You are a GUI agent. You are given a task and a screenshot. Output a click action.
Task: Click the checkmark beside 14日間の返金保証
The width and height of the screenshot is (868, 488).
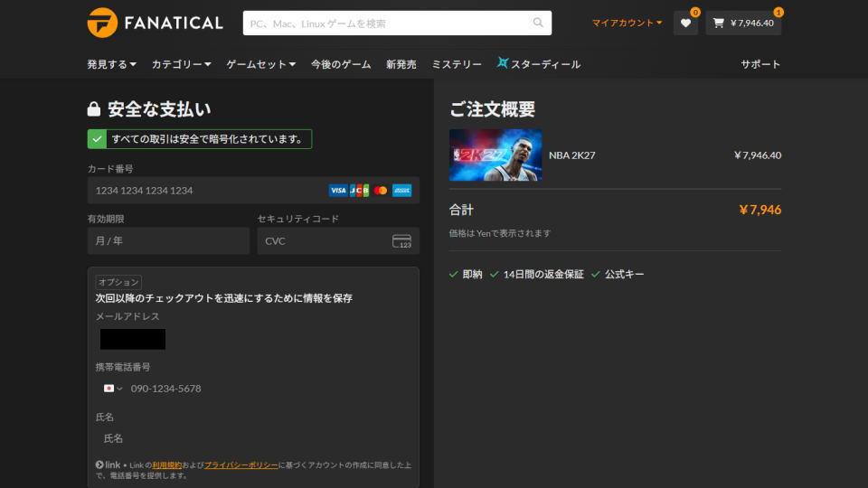coord(495,274)
